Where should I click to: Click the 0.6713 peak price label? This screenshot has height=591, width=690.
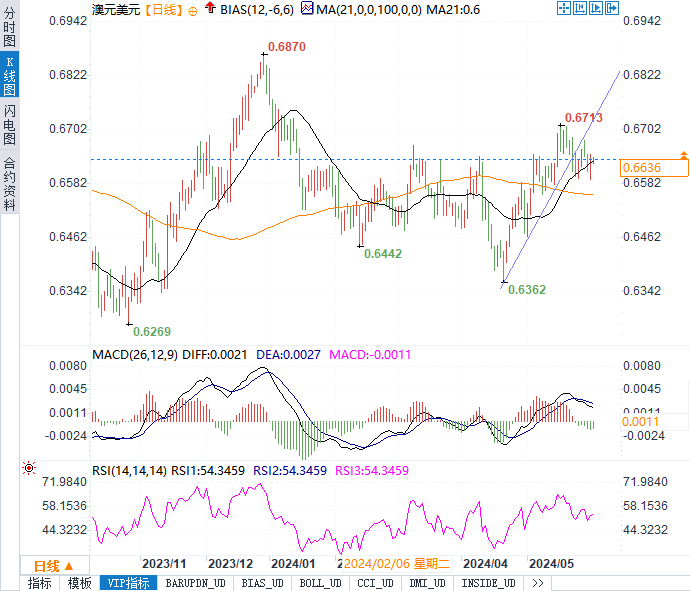click(584, 117)
